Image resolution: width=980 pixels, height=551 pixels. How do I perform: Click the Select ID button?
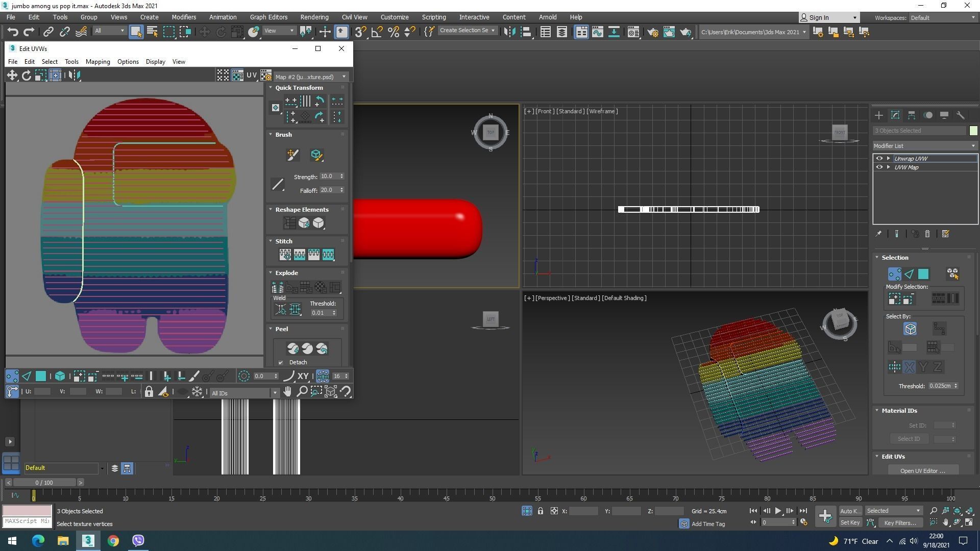click(909, 439)
